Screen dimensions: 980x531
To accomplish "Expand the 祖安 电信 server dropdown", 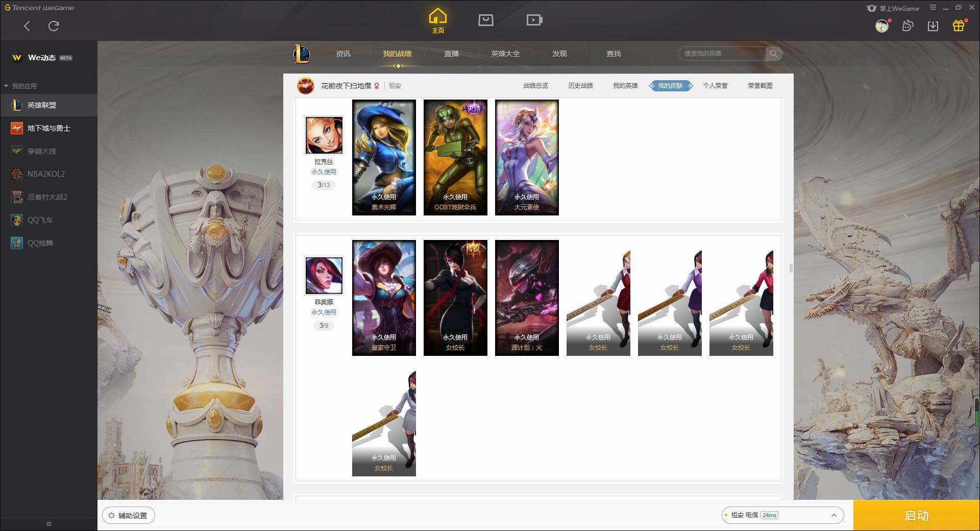I will (782, 515).
